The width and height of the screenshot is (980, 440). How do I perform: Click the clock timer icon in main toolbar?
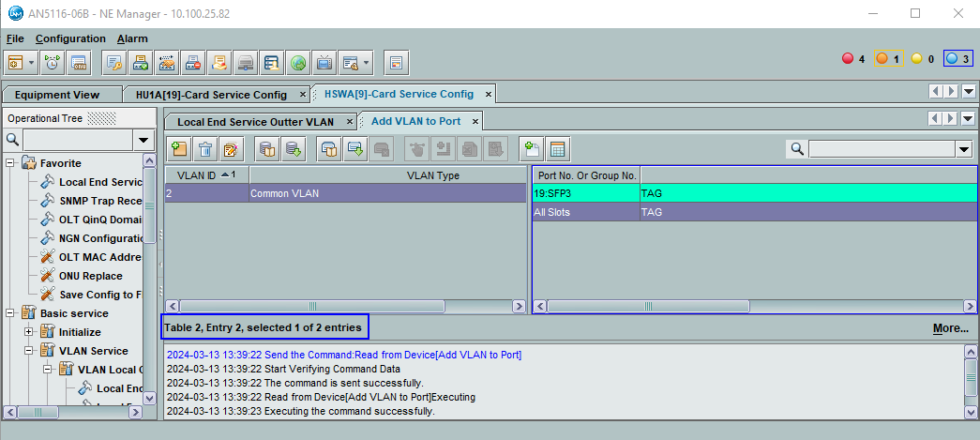pos(53,63)
